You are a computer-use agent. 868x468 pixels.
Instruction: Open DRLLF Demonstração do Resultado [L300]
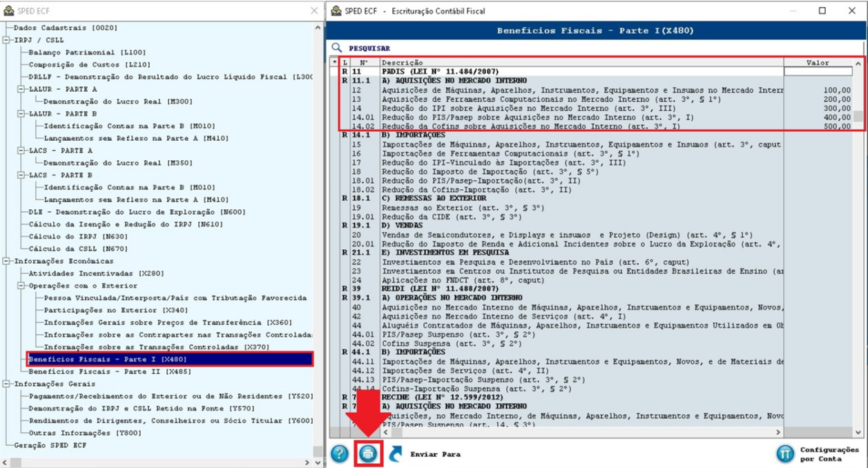tap(171, 77)
